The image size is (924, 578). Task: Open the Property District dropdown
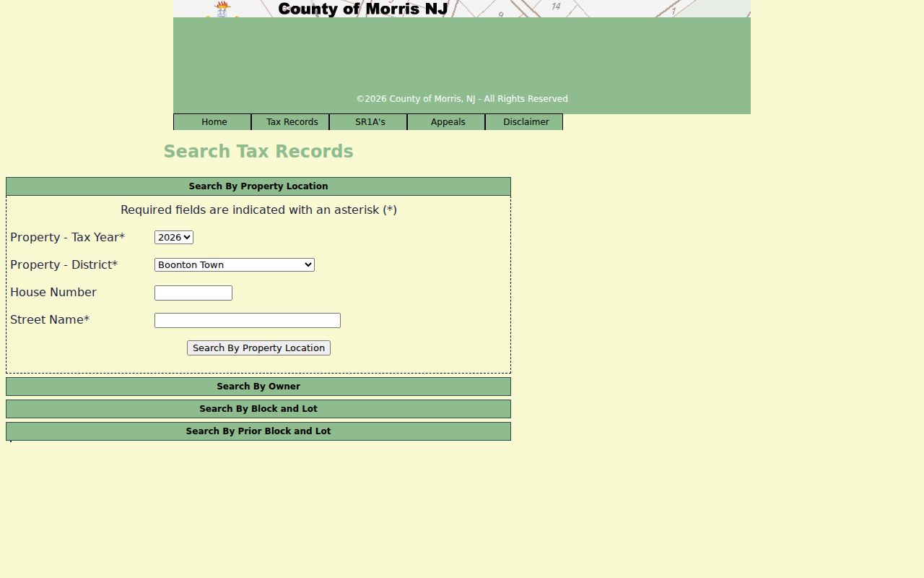click(x=235, y=265)
